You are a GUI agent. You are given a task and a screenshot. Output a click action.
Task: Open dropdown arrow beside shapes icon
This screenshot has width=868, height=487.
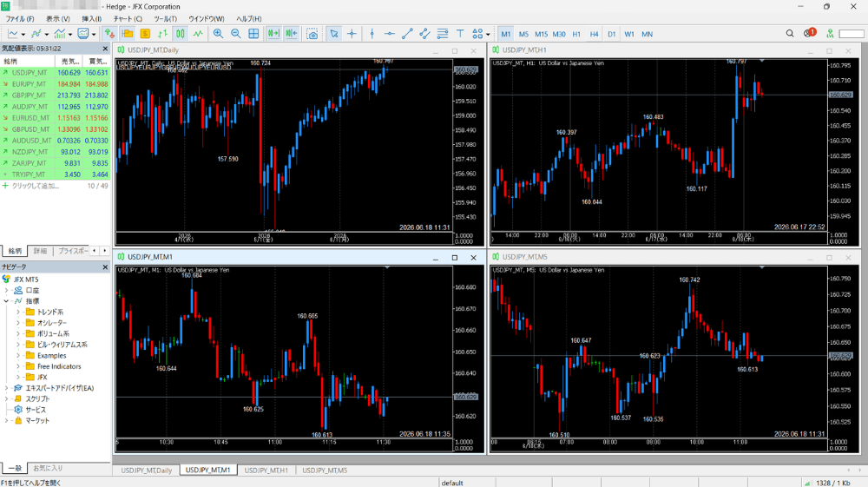[488, 35]
